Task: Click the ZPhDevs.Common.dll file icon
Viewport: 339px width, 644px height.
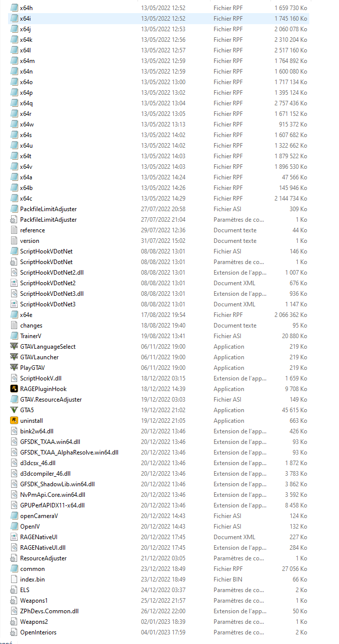Action: 14,611
